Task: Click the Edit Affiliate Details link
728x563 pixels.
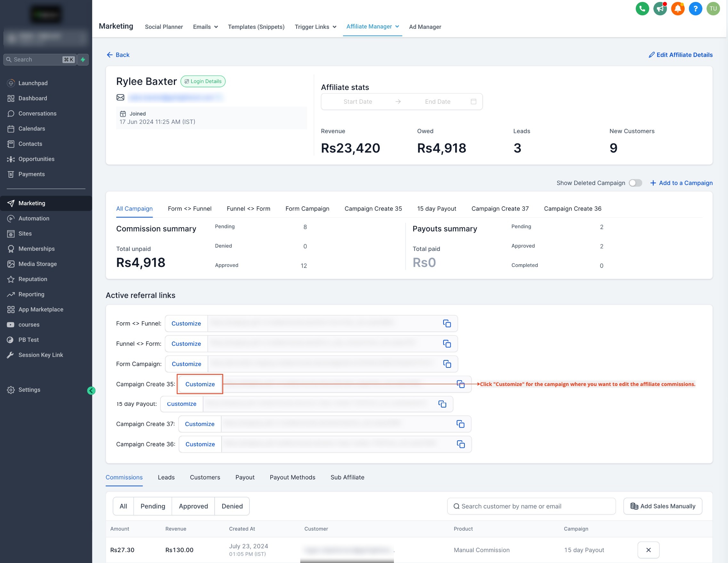Action: [680, 55]
